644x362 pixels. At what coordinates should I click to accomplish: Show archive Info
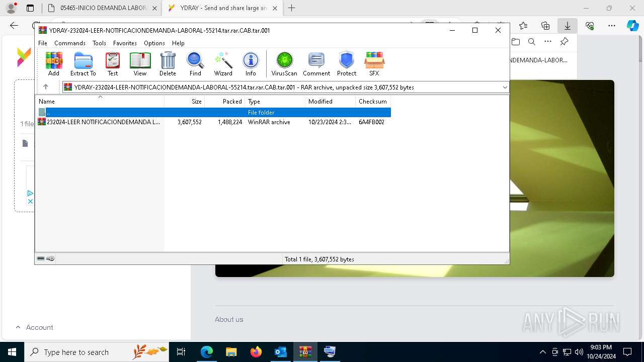click(x=251, y=64)
